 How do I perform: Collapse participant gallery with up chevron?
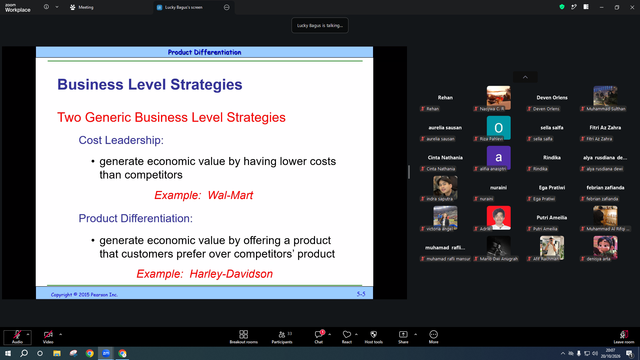[x=525, y=77]
